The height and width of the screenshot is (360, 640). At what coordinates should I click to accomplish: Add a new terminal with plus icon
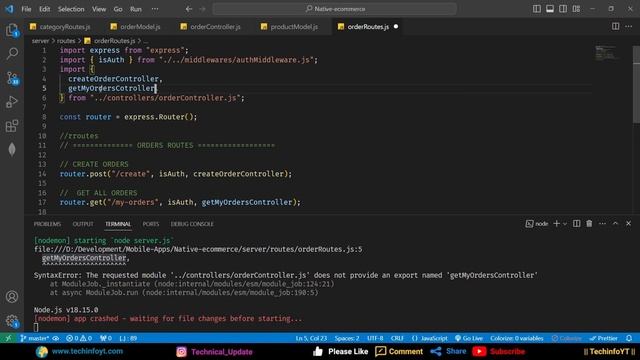pos(556,224)
